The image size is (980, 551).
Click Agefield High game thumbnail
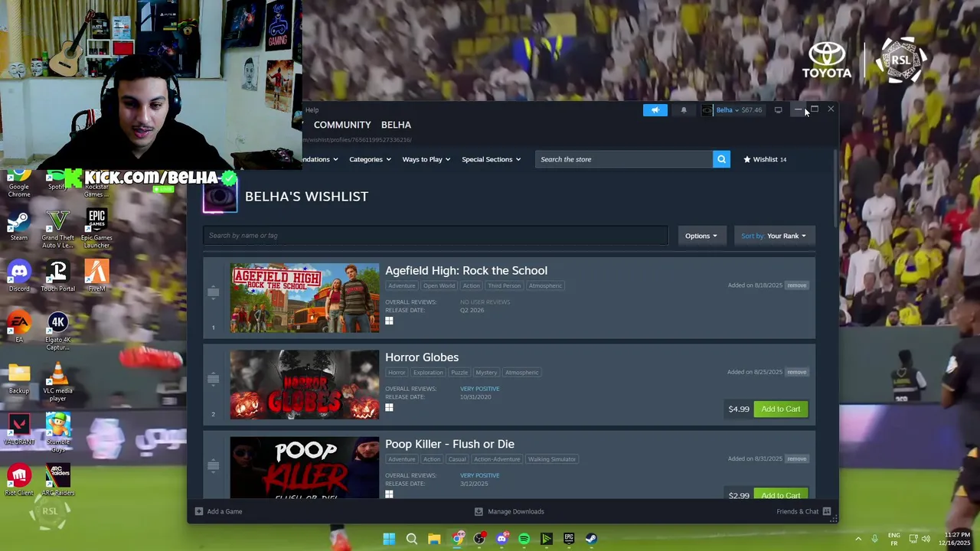[305, 298]
